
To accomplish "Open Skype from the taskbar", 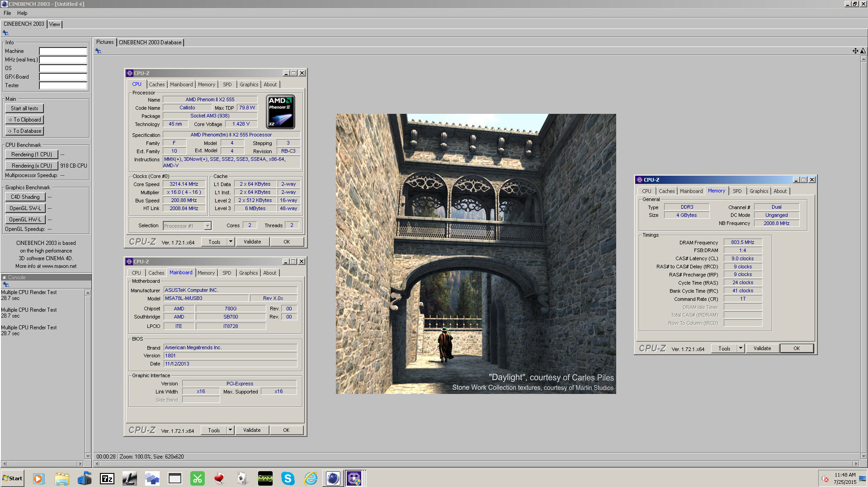I will point(288,478).
